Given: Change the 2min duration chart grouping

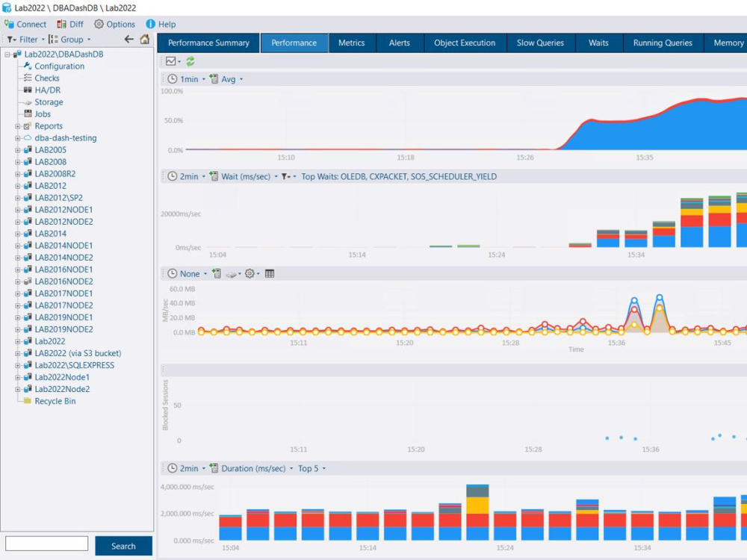Looking at the screenshot, I should (x=186, y=469).
